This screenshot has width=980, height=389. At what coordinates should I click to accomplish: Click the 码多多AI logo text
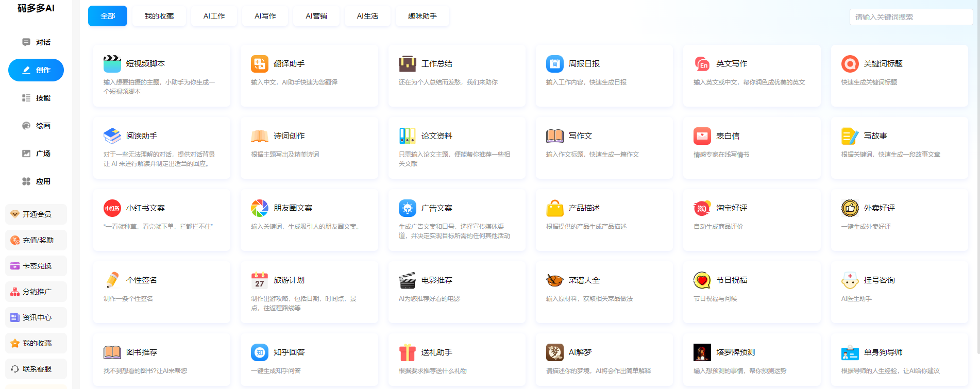pyautogui.click(x=36, y=8)
